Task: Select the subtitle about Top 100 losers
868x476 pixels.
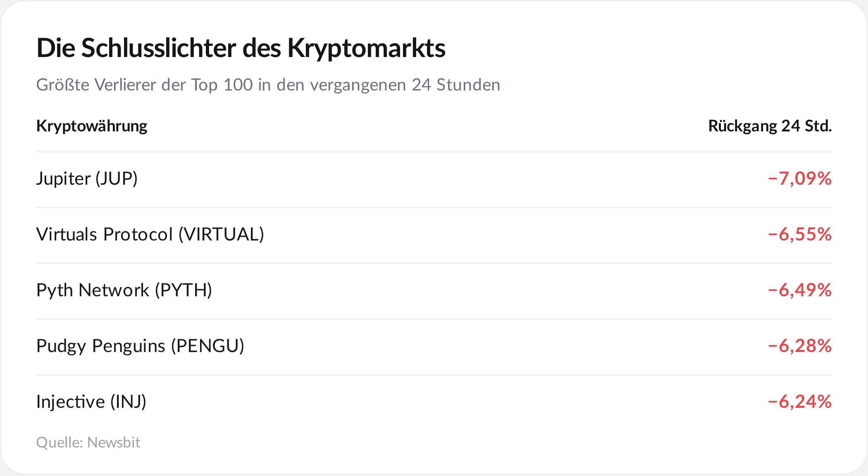Action: 268,85
